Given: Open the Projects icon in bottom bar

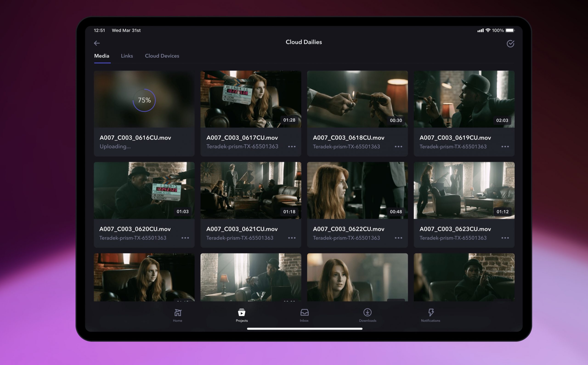Looking at the screenshot, I should [241, 313].
